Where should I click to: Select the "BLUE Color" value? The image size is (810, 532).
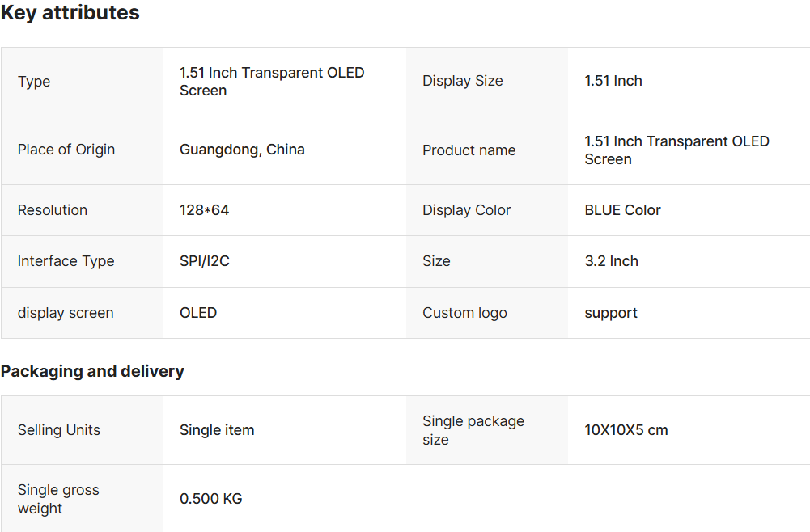tap(622, 210)
